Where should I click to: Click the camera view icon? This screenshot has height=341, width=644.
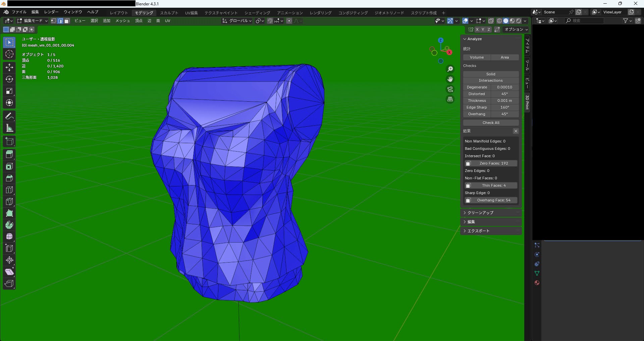450,89
